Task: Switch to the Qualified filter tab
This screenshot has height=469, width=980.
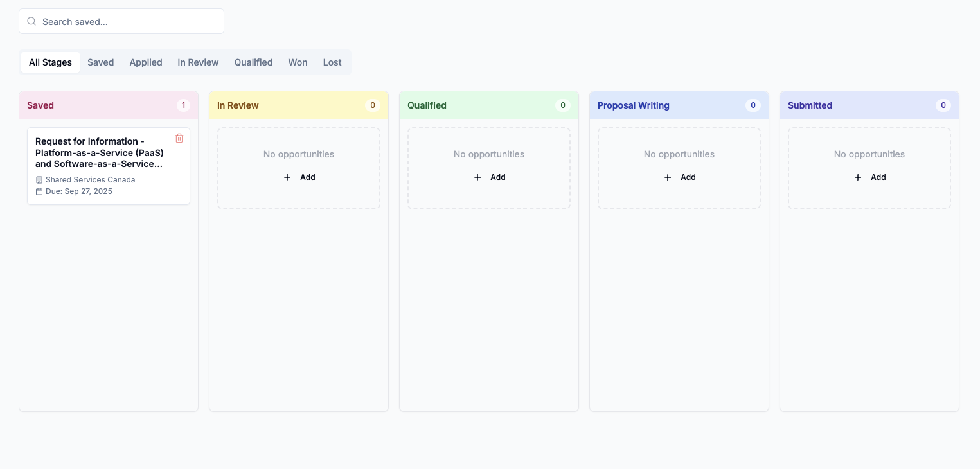Action: tap(253, 62)
